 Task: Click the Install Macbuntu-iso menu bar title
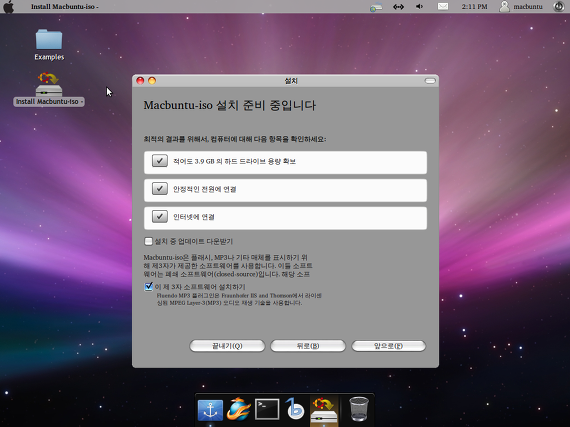point(65,7)
